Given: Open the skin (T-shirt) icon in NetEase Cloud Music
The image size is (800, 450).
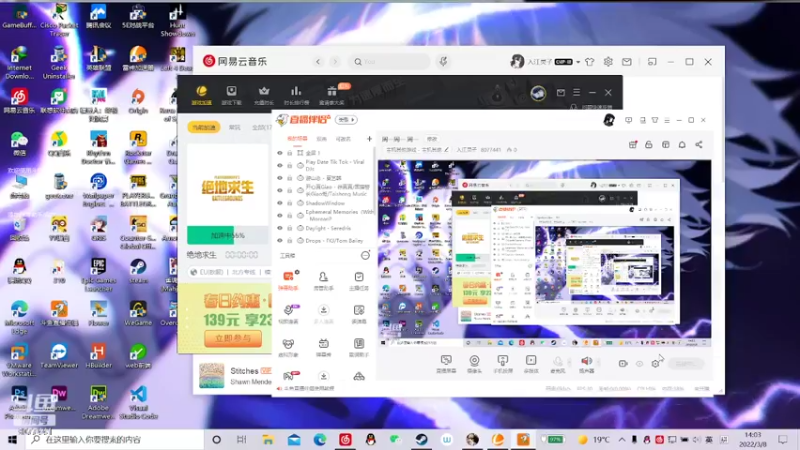Looking at the screenshot, I should [x=590, y=62].
